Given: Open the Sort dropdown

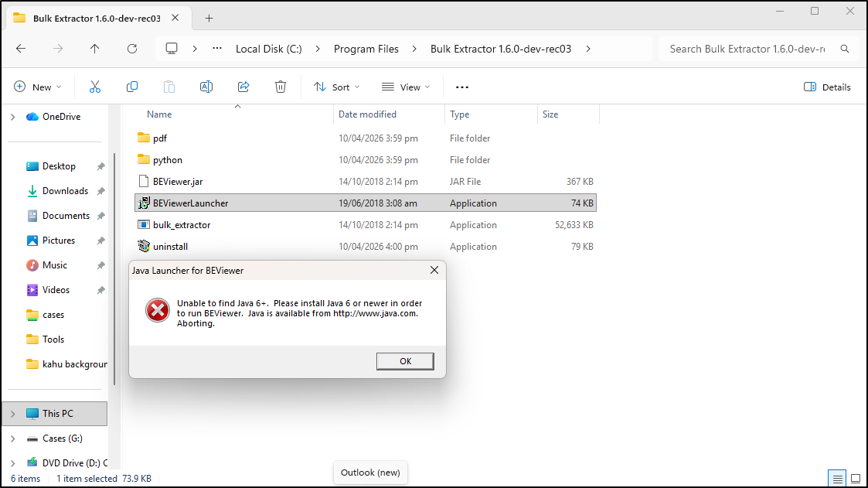Looking at the screenshot, I should [336, 87].
